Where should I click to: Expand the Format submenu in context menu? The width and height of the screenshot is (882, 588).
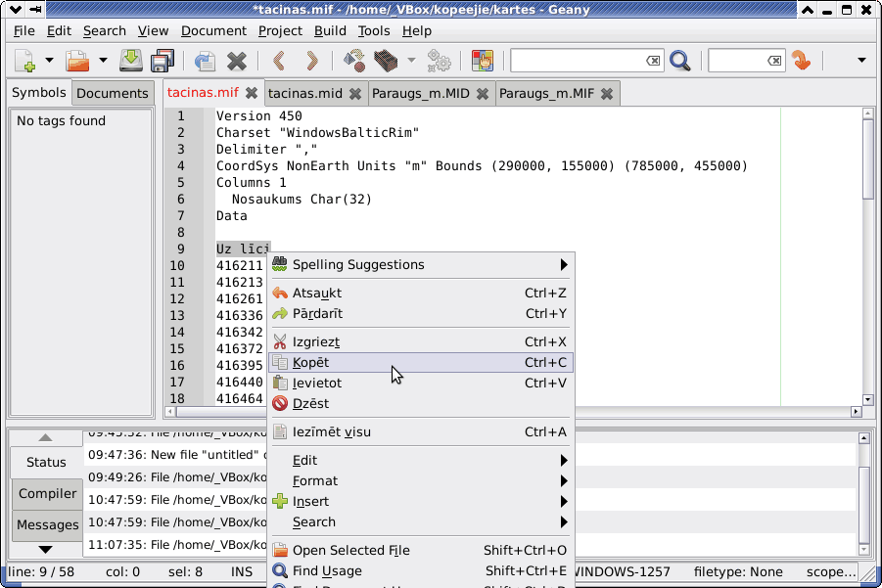coord(421,481)
